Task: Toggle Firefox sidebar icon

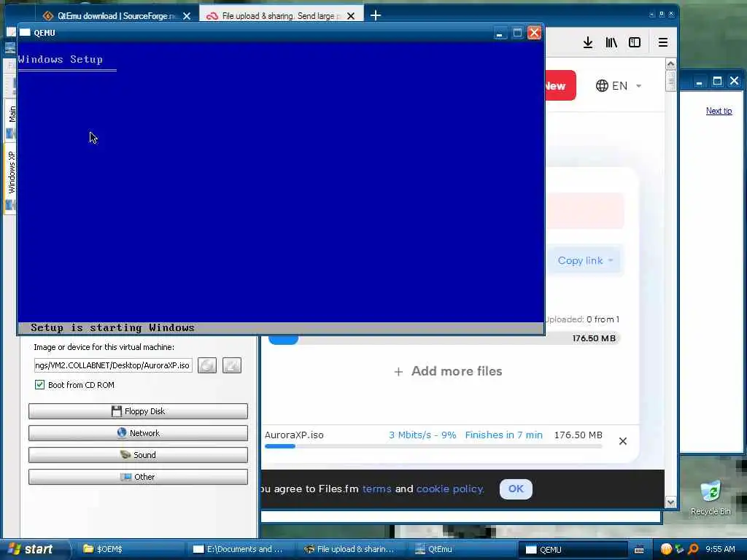Action: (x=635, y=42)
